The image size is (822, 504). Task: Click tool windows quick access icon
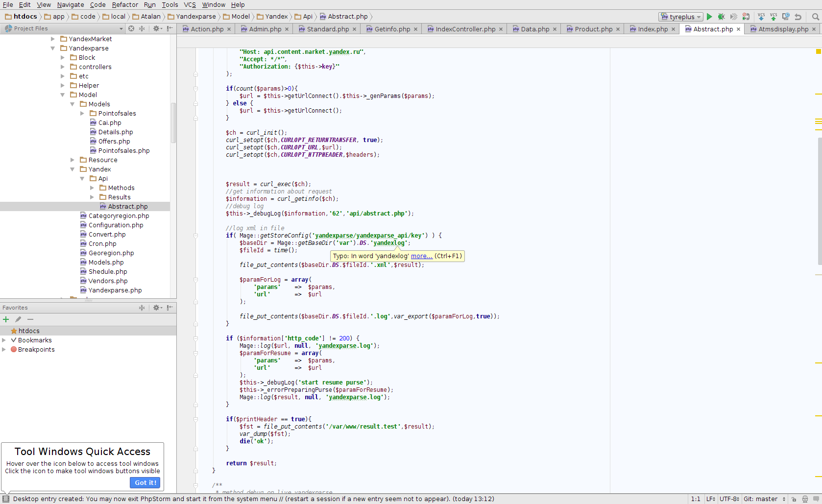click(x=6, y=499)
